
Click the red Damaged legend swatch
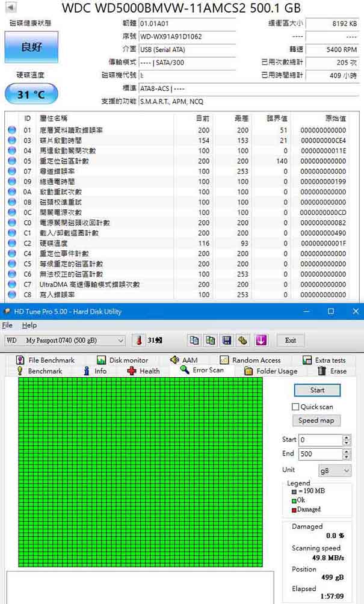294,510
